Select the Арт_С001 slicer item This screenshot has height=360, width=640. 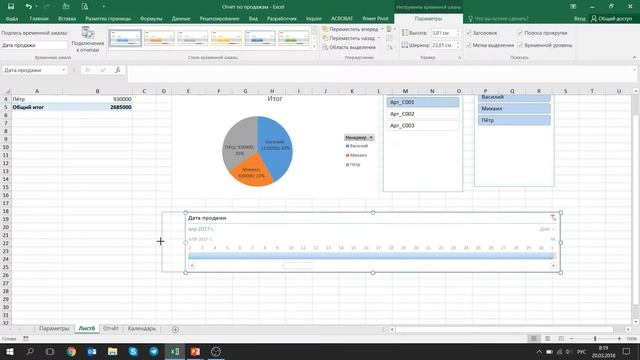coord(423,102)
